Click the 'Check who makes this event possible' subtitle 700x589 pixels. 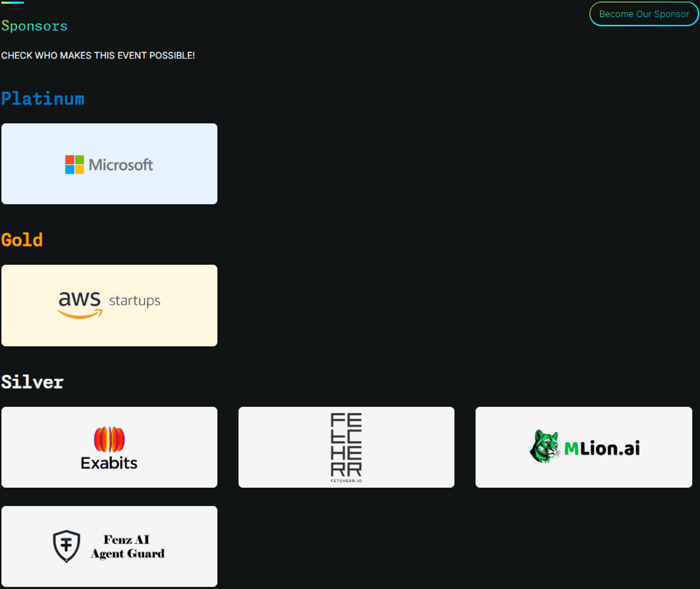[x=98, y=56]
